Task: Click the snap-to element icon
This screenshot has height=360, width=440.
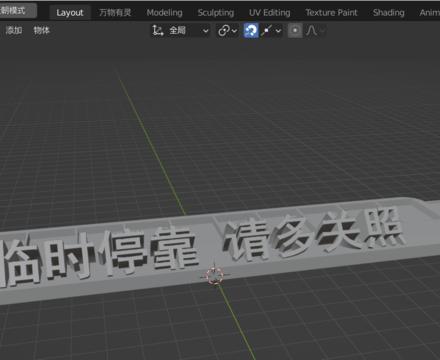Action: click(267, 31)
